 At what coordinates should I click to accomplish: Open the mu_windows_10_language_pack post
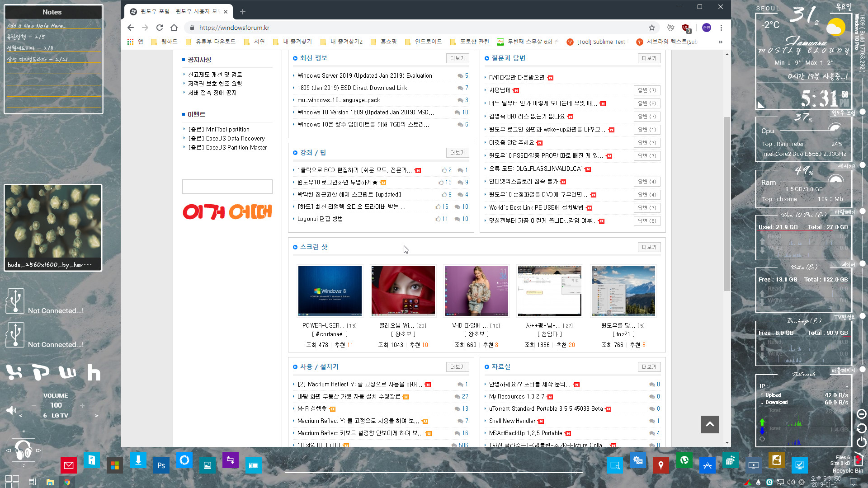pyautogui.click(x=339, y=100)
